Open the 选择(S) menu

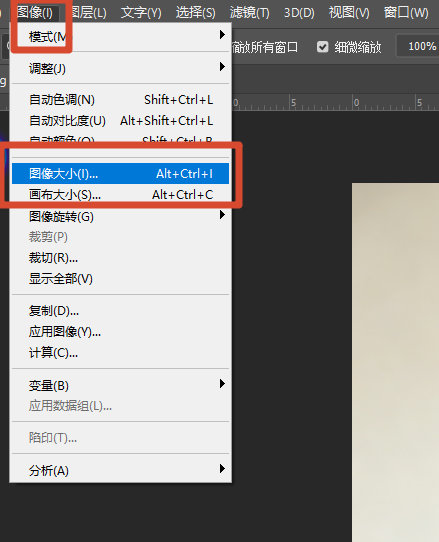[196, 13]
